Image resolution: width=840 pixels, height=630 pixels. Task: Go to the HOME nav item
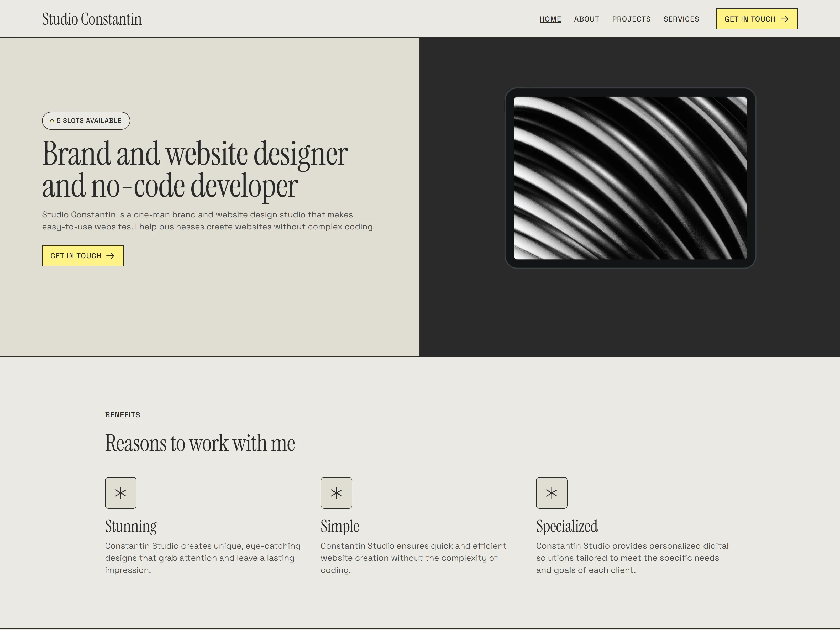coord(550,19)
